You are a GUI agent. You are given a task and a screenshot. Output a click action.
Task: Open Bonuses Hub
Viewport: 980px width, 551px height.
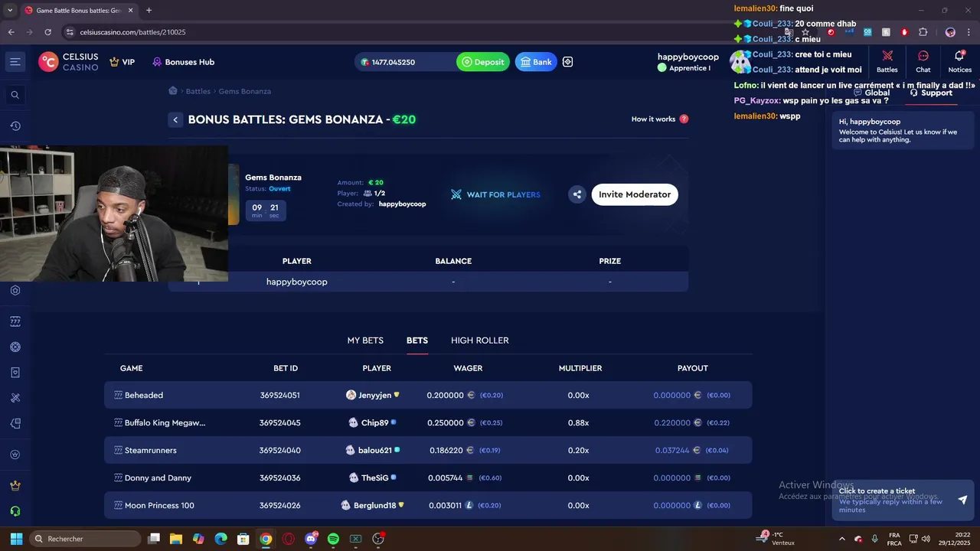point(183,62)
